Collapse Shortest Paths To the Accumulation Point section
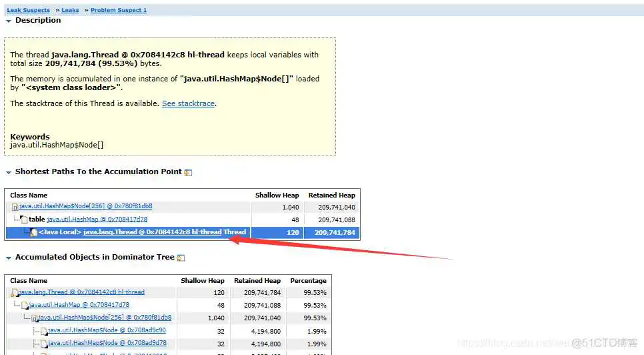 pyautogui.click(x=9, y=172)
